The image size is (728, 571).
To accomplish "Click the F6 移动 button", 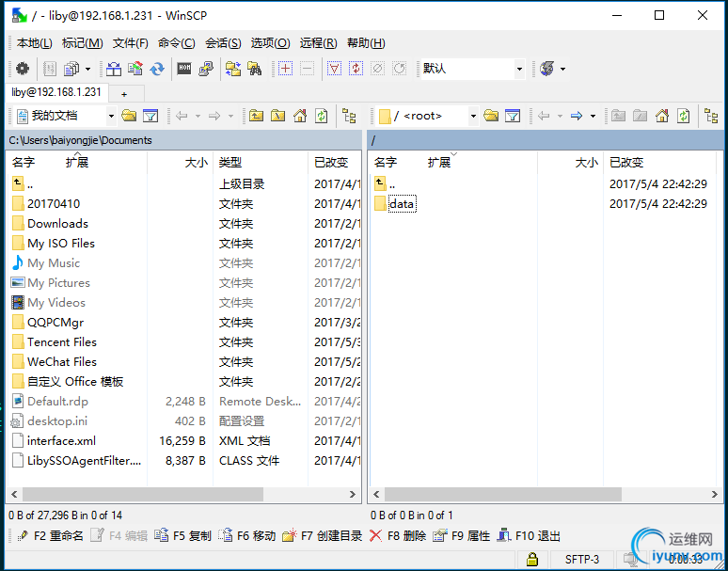I will [246, 535].
